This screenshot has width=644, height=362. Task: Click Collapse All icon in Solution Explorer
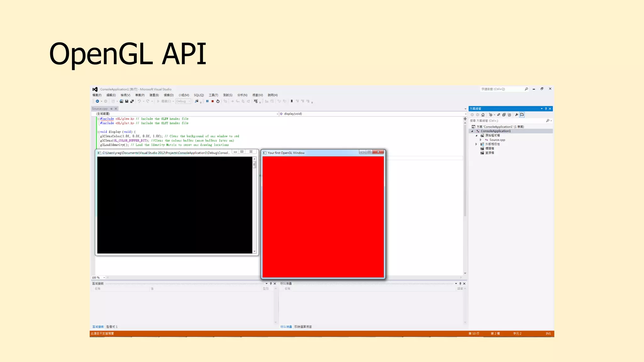pos(504,115)
